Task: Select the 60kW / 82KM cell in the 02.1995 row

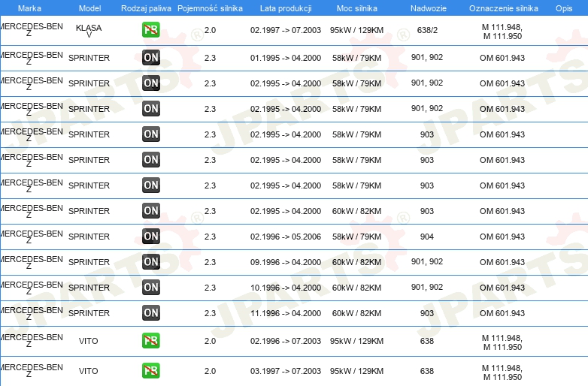Action: pos(356,211)
